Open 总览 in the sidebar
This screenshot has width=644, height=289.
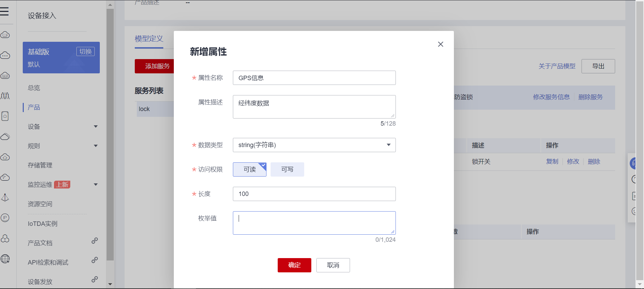coord(34,88)
